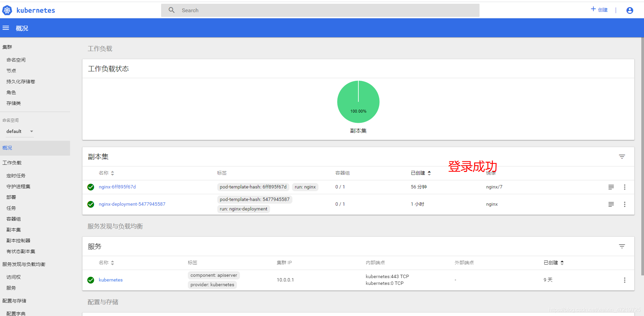The height and width of the screenshot is (316, 644).
Task: Open 副本控制器 in sidebar
Action: click(18, 241)
